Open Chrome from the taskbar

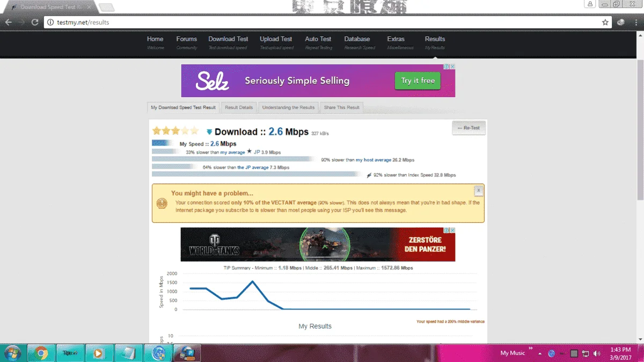41,353
